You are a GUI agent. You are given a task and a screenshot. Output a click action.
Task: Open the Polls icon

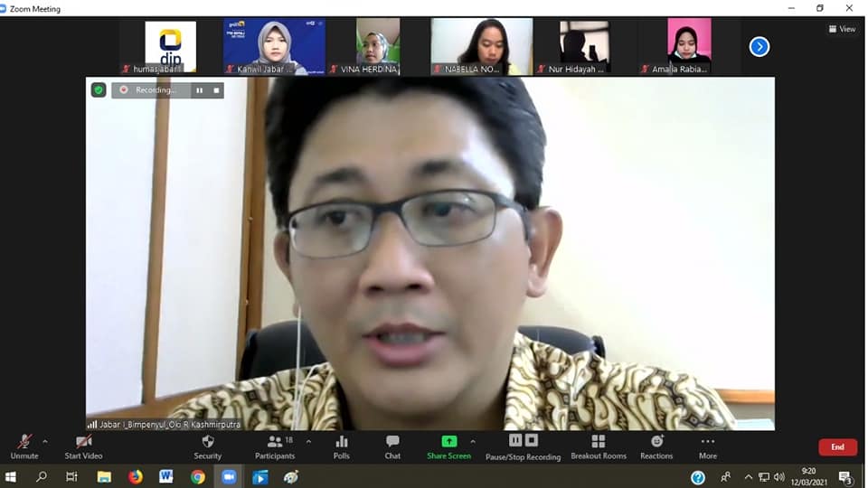(x=341, y=445)
